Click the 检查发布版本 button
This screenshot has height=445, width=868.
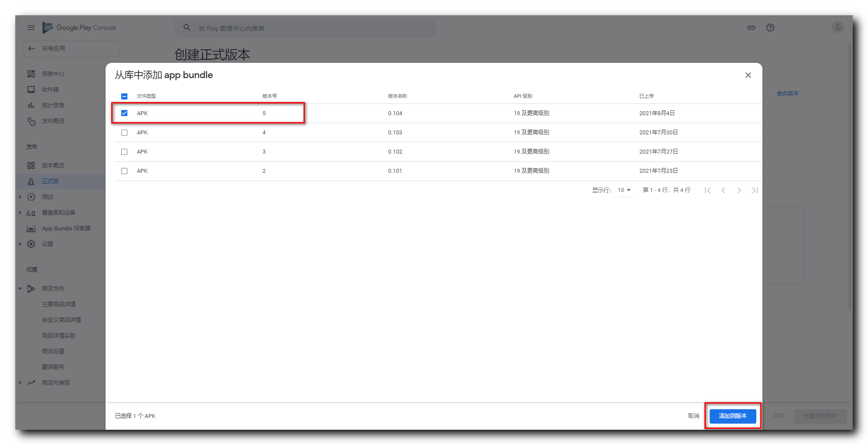(820, 416)
